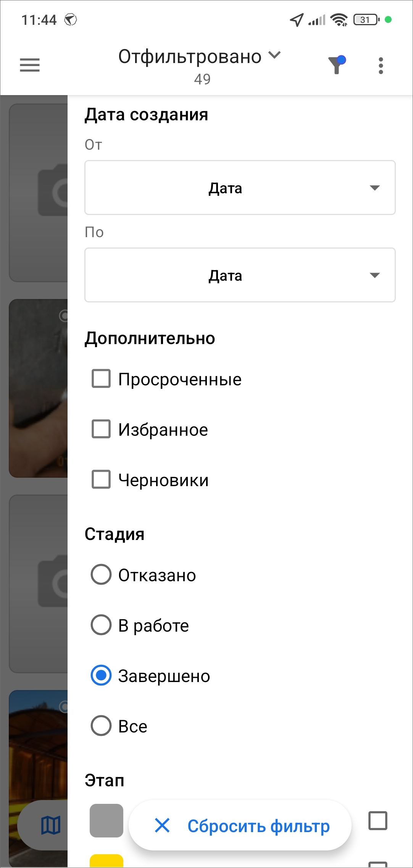Tick the checkbox next to gray Этап
Image resolution: width=413 pixels, height=868 pixels.
click(378, 820)
